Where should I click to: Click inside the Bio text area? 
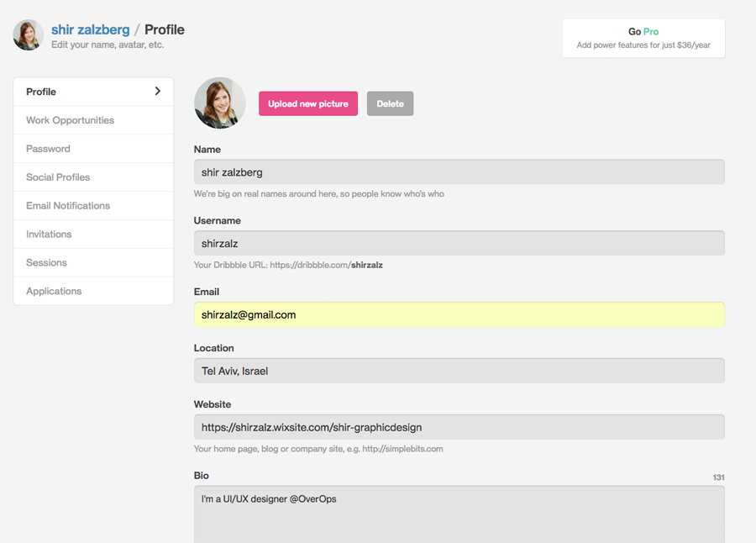coord(459,517)
